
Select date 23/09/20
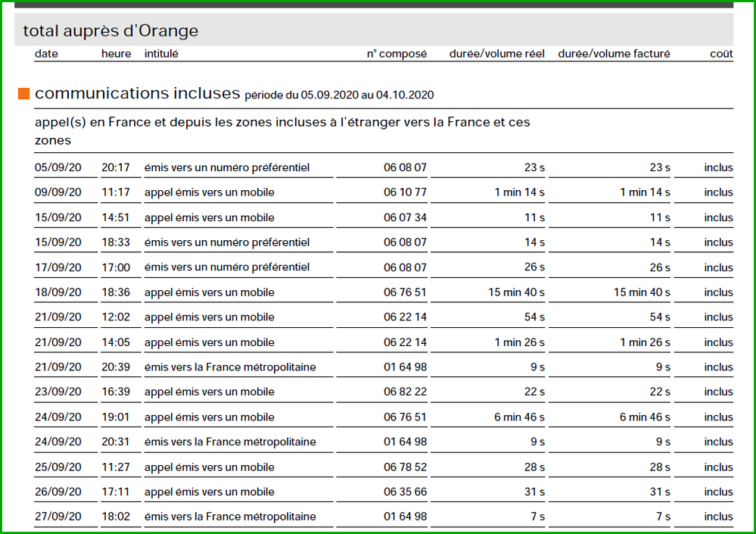pos(58,392)
